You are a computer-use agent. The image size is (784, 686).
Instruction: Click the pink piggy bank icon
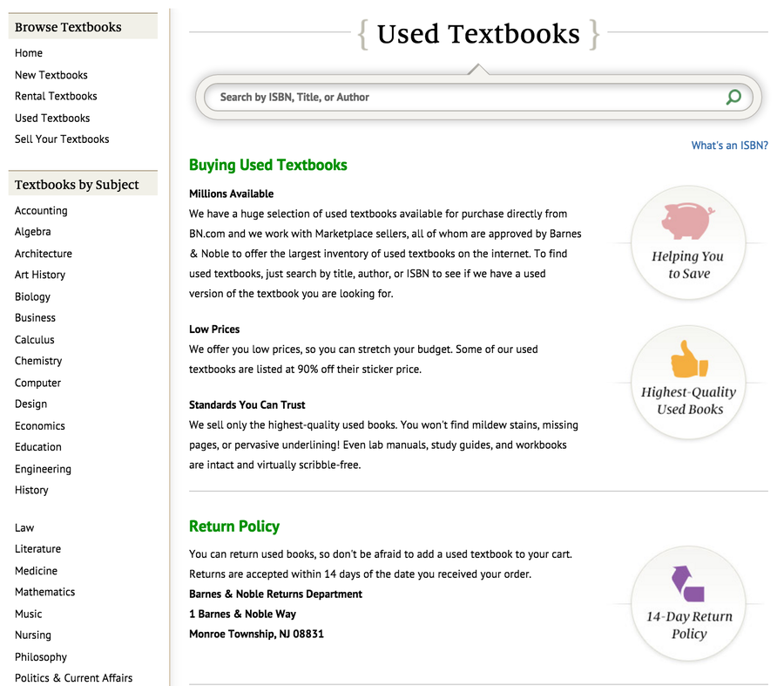688,221
